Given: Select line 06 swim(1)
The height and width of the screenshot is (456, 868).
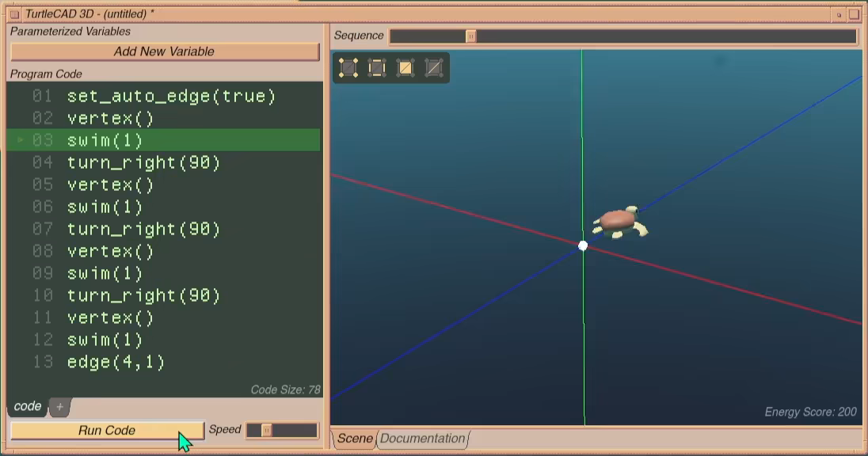Looking at the screenshot, I should 164,207.
